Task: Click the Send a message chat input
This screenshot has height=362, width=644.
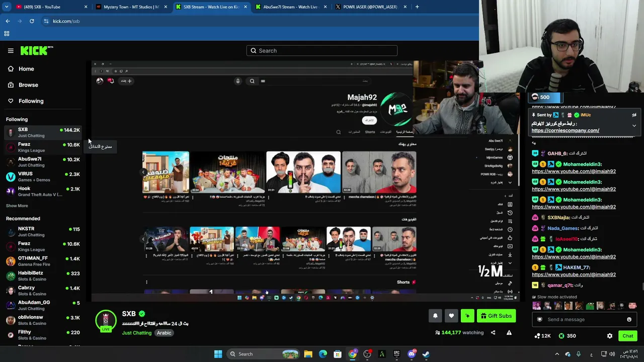Action: 584,319
